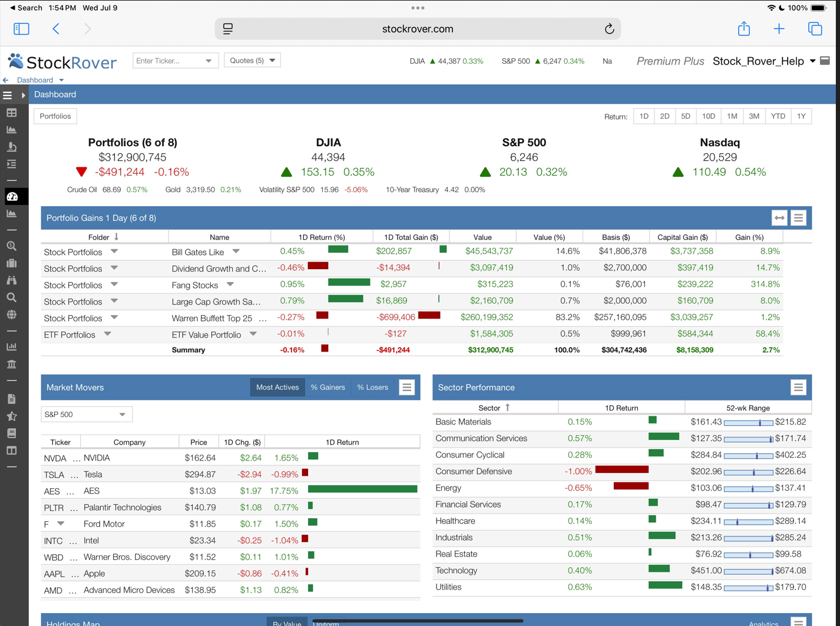840x626 pixels.
Task: Expand Fang Stocks portfolio dropdown arrow
Action: coord(230,284)
